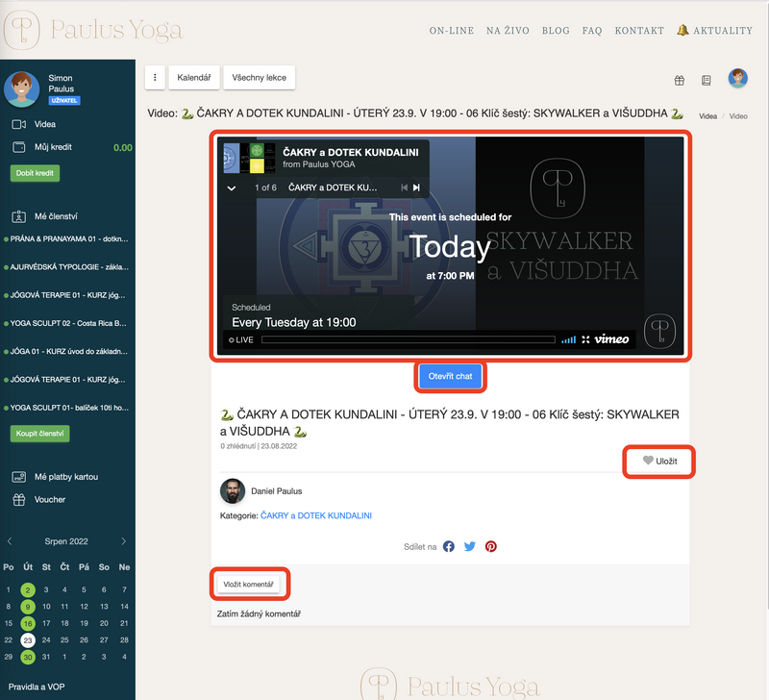Click the Videa breadcrumb link
The height and width of the screenshot is (700, 769).
(707, 116)
